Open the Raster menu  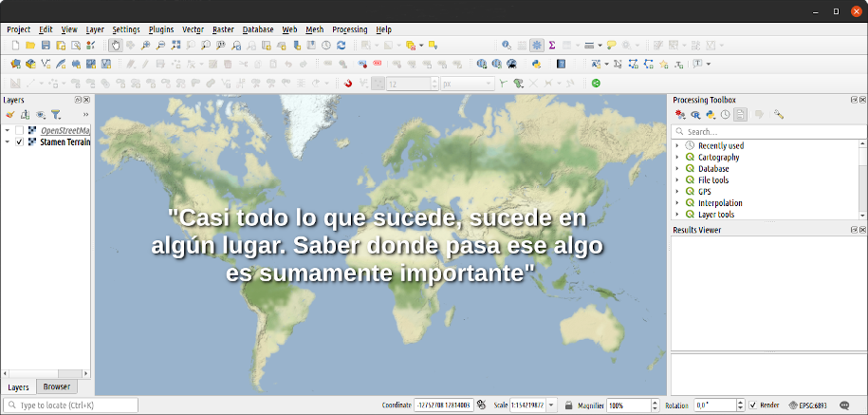223,29
